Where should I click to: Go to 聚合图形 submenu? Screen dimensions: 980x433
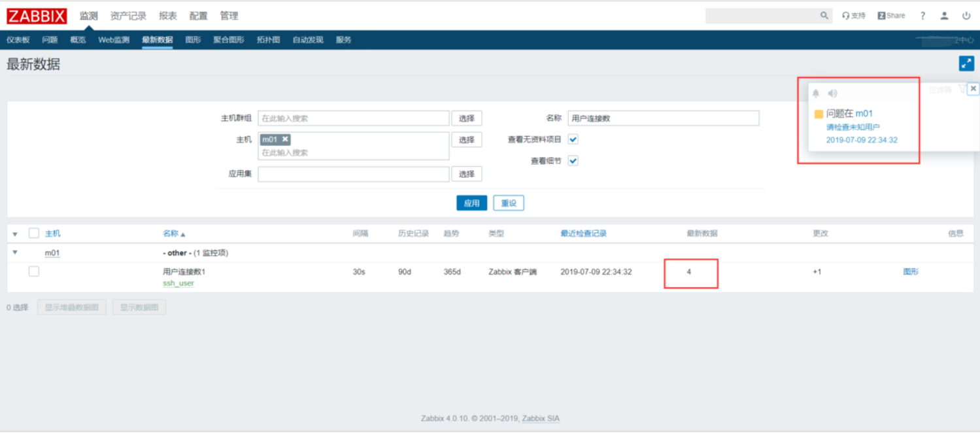(x=229, y=40)
